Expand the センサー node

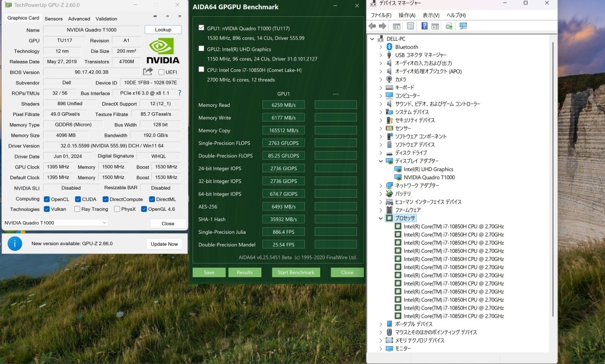(x=380, y=128)
